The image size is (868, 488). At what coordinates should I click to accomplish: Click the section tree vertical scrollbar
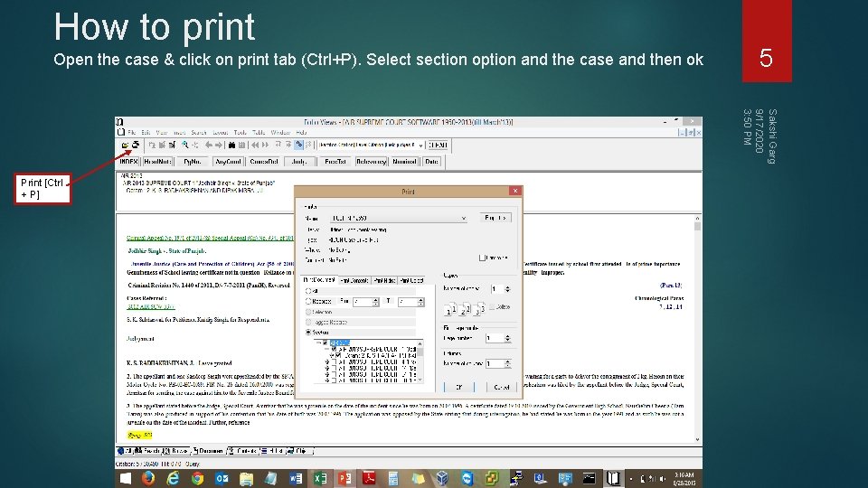[420, 361]
